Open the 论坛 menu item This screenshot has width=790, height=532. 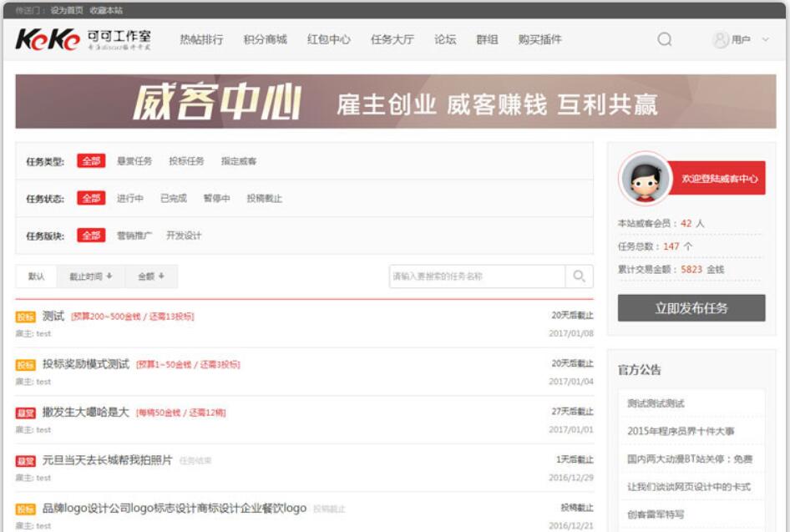point(443,38)
